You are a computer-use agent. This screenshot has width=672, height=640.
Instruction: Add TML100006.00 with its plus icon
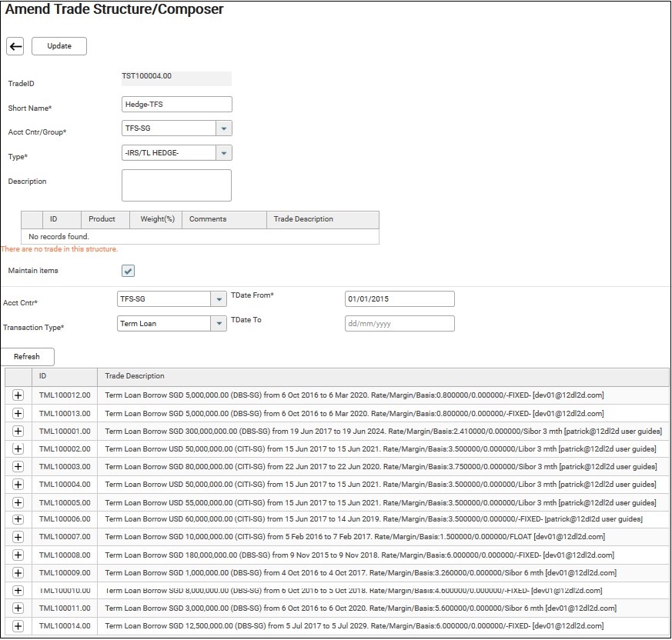pyautogui.click(x=18, y=519)
